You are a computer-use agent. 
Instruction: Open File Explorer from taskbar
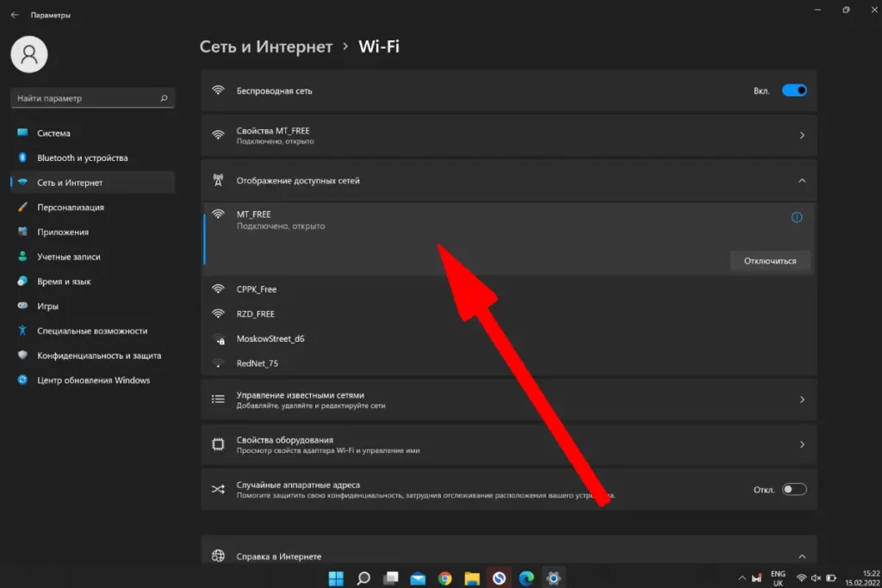pyautogui.click(x=472, y=578)
